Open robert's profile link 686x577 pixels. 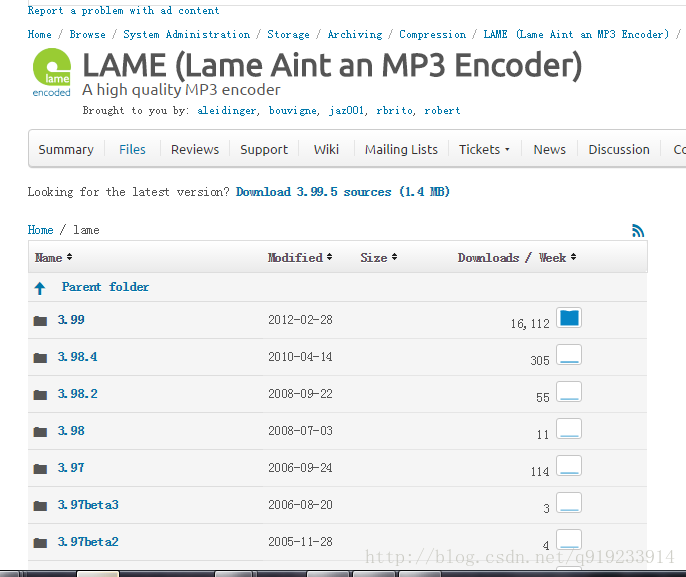tap(442, 111)
